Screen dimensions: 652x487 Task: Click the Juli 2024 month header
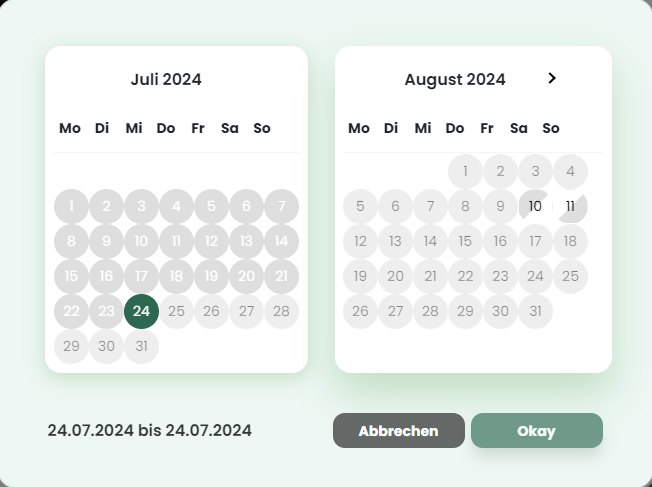166,79
